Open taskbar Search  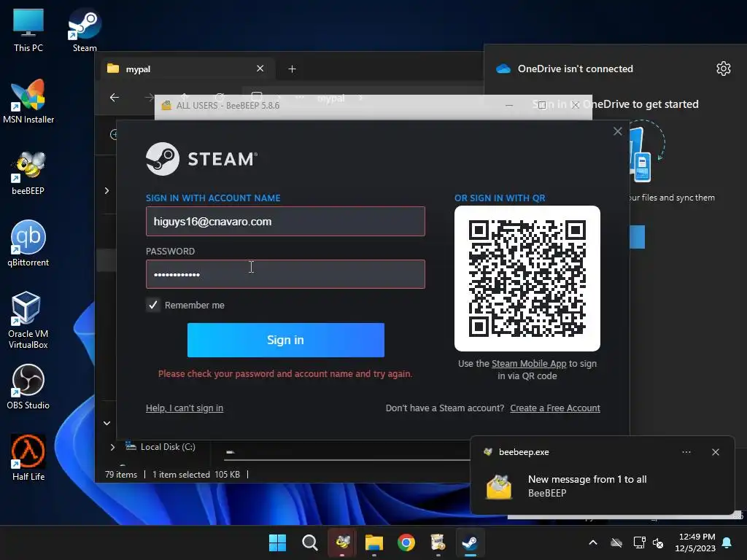pyautogui.click(x=309, y=542)
